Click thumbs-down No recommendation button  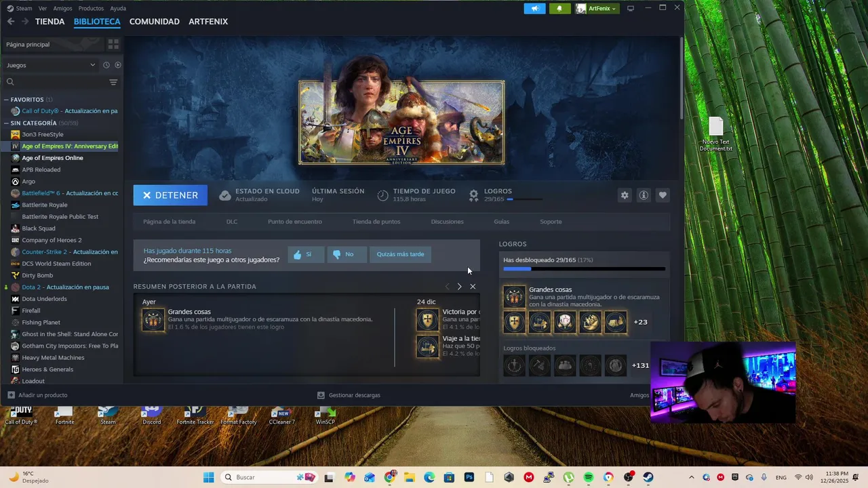tap(347, 254)
